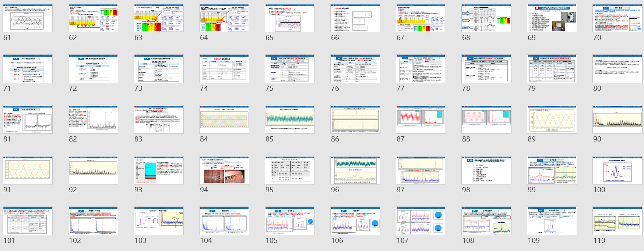Select slide 100 with blue peak curve
Image resolution: width=644 pixels, height=251 pixels.
(x=617, y=170)
